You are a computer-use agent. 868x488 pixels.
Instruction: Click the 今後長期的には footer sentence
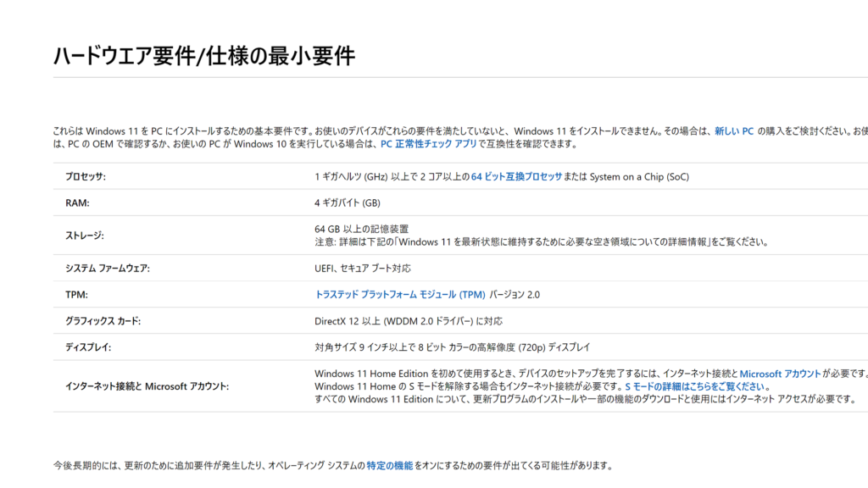pos(333,466)
